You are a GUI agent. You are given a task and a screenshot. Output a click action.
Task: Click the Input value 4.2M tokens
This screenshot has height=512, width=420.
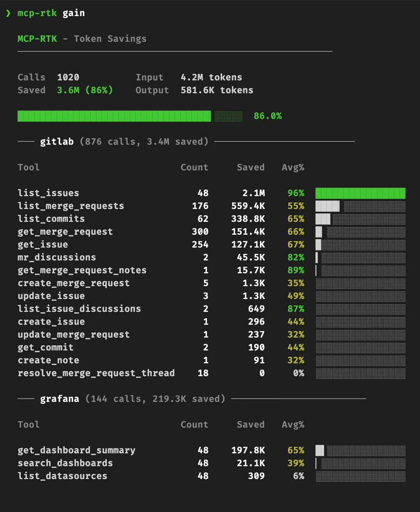(211, 77)
